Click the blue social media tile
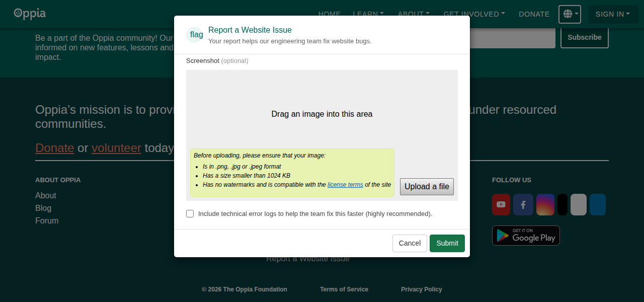Screen dimensions: 644x302 [x=598, y=204]
